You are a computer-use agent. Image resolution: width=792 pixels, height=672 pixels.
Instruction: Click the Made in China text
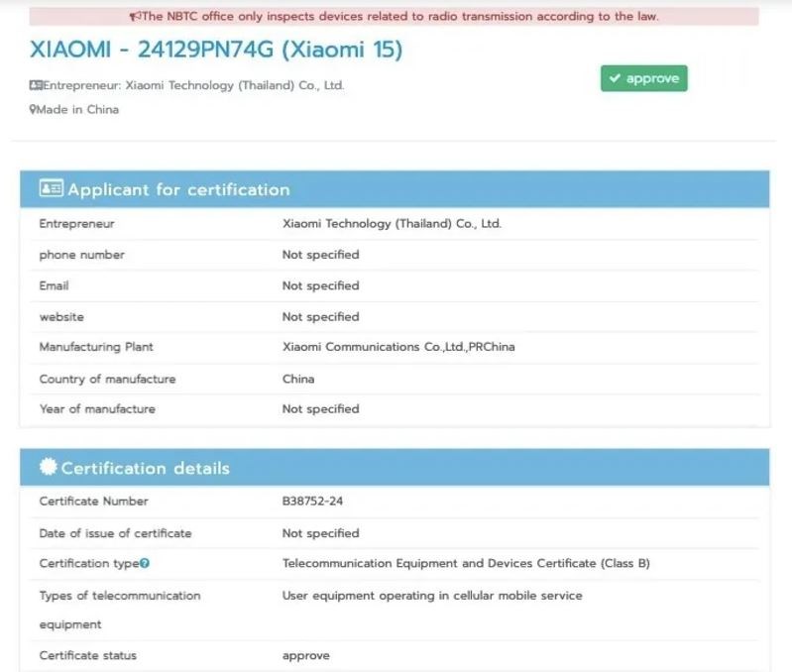pyautogui.click(x=77, y=110)
